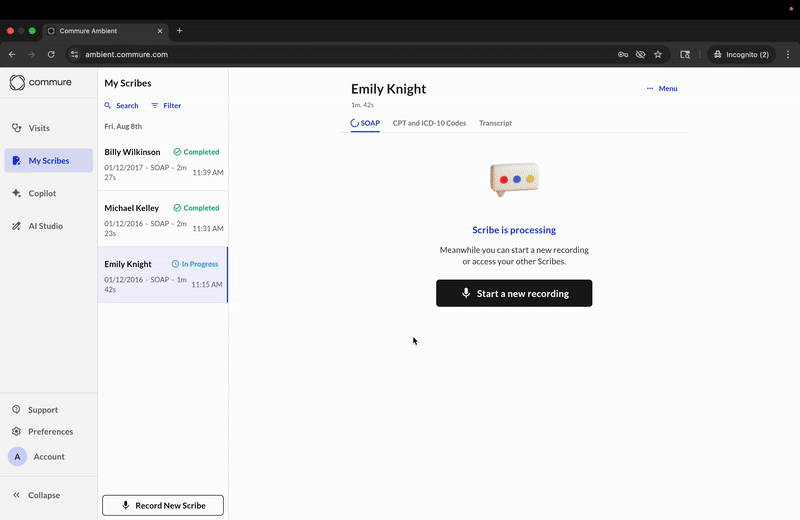Open the scribes Filter
Viewport: 800px width, 520px height.
[166, 106]
